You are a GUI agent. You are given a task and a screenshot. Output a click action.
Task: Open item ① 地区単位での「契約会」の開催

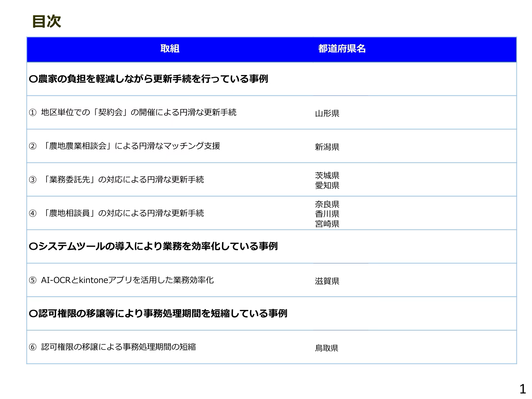point(133,112)
